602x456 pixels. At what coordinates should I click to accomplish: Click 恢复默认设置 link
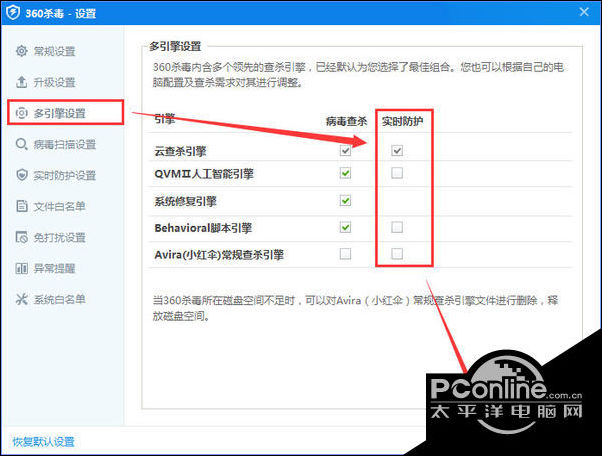pos(43,442)
